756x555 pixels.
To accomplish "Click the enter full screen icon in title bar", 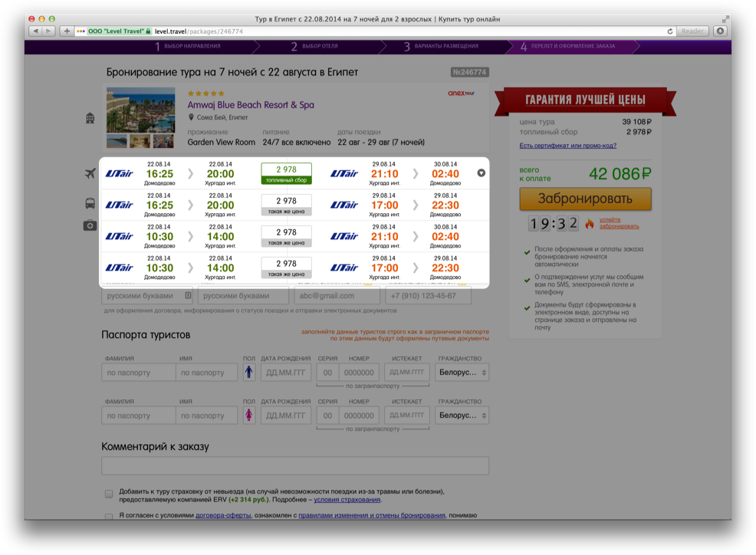I will coord(725,19).
